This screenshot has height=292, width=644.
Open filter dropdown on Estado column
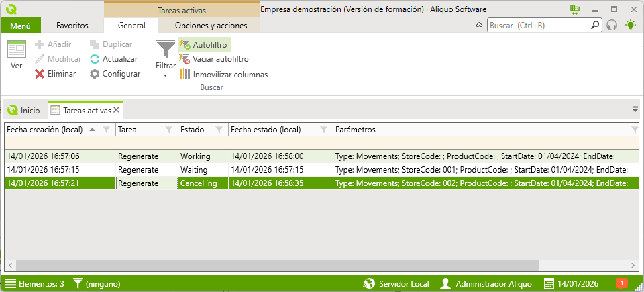pyautogui.click(x=219, y=129)
